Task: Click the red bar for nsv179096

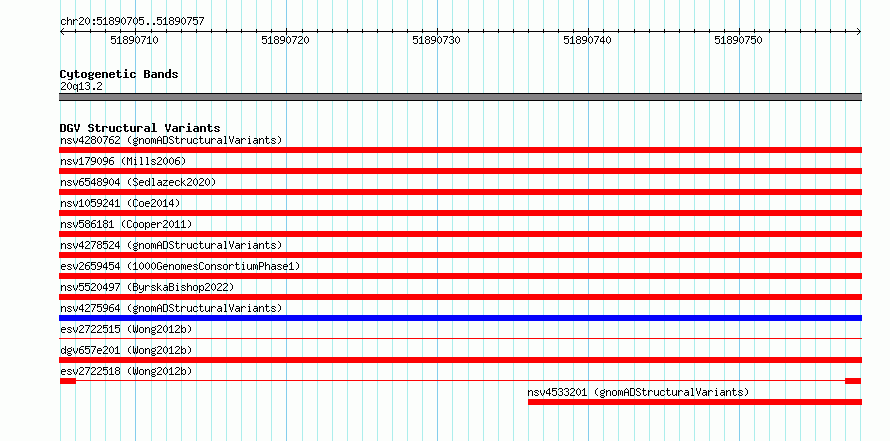Action: tap(460, 171)
